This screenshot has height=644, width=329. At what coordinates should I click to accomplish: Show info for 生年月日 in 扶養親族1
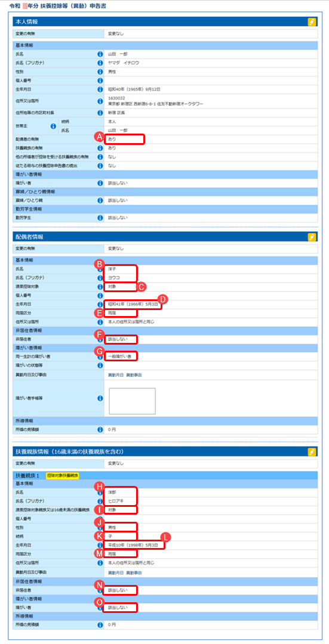100,545
